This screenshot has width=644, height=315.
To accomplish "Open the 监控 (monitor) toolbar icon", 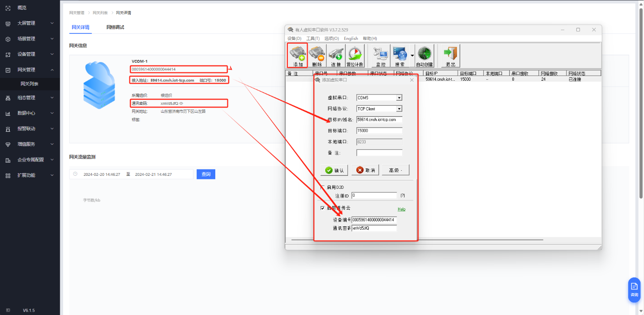I will (x=381, y=56).
